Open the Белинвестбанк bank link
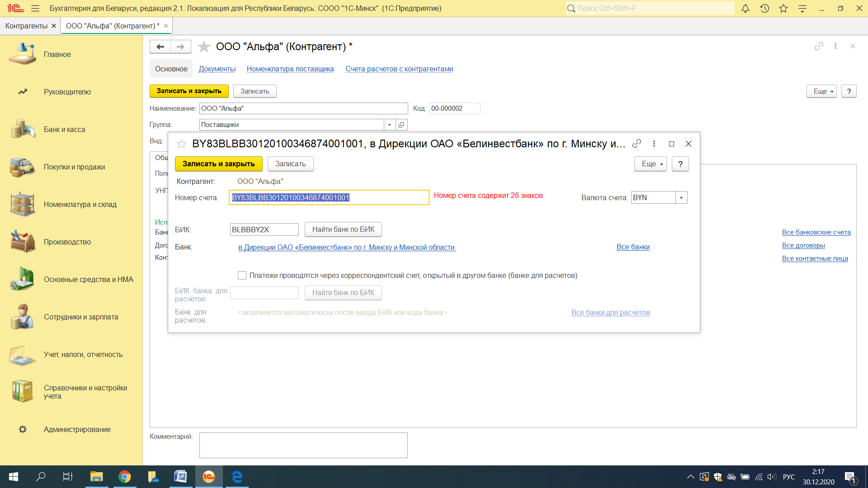The image size is (868, 488). (347, 247)
